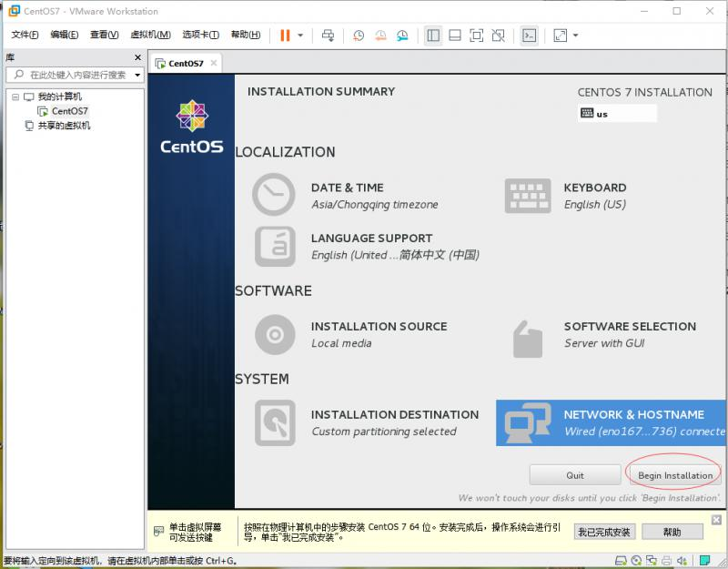Click the virtual hard disk status icon

click(620, 558)
